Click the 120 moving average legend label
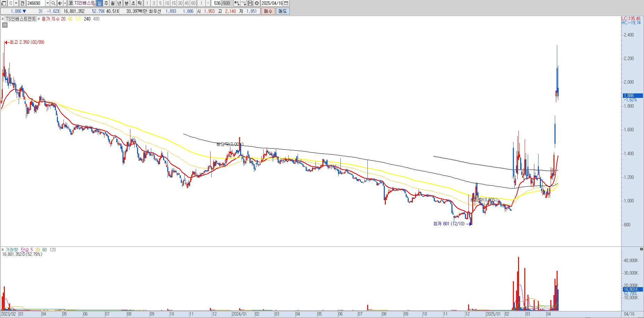This screenshot has height=318, width=644. (78, 19)
